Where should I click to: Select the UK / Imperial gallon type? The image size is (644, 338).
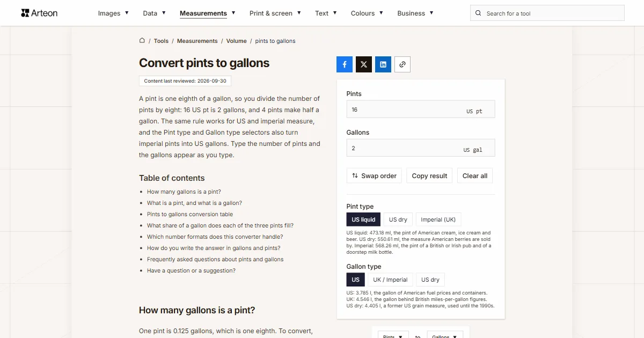pos(390,280)
